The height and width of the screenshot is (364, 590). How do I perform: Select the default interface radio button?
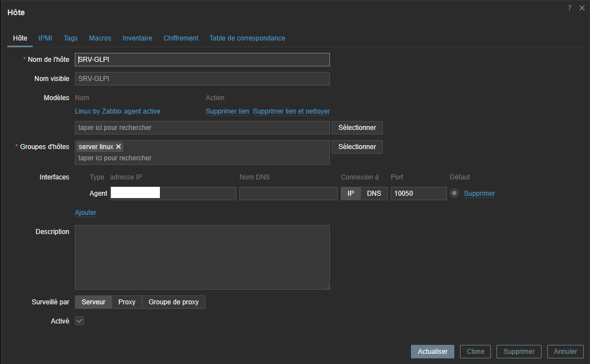[454, 194]
